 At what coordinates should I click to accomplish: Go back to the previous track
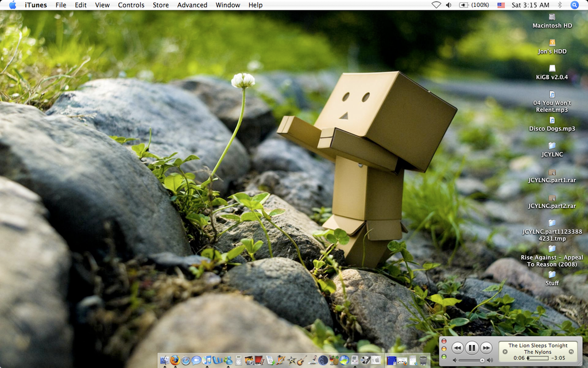pos(458,348)
